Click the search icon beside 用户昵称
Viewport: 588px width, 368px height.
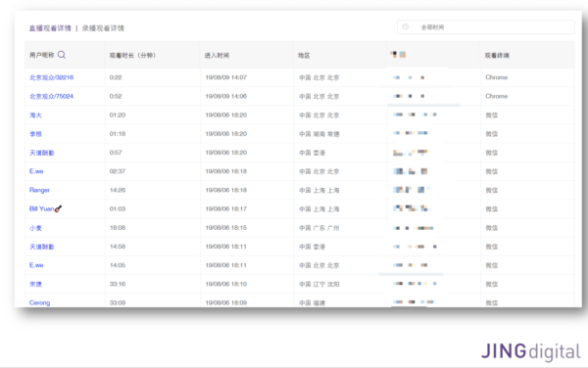(62, 55)
